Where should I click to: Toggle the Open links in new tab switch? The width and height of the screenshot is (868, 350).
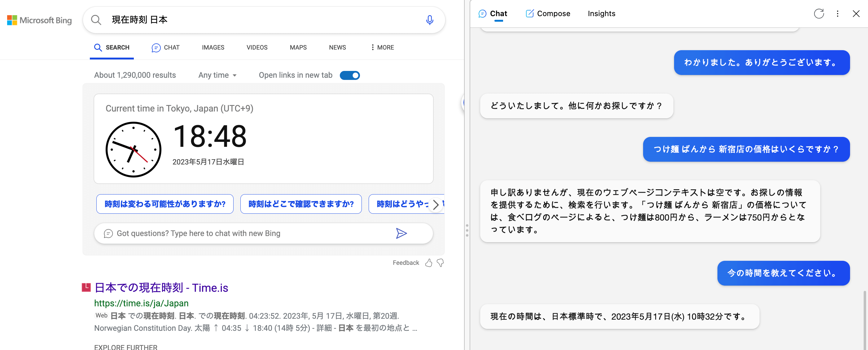tap(350, 75)
